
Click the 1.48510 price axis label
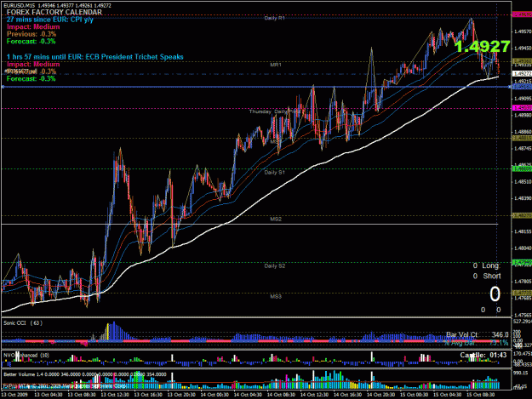point(523,182)
